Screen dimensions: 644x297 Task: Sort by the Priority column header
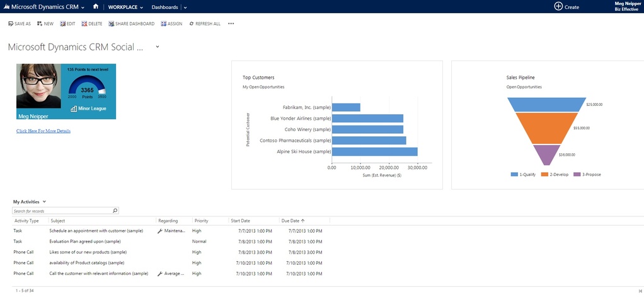pyautogui.click(x=201, y=221)
